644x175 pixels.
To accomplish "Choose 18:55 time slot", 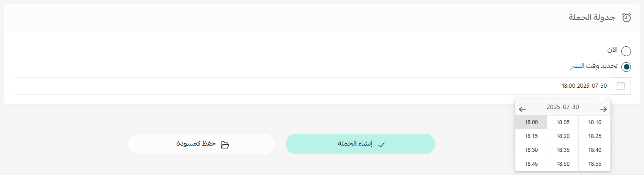I will pyautogui.click(x=595, y=164).
